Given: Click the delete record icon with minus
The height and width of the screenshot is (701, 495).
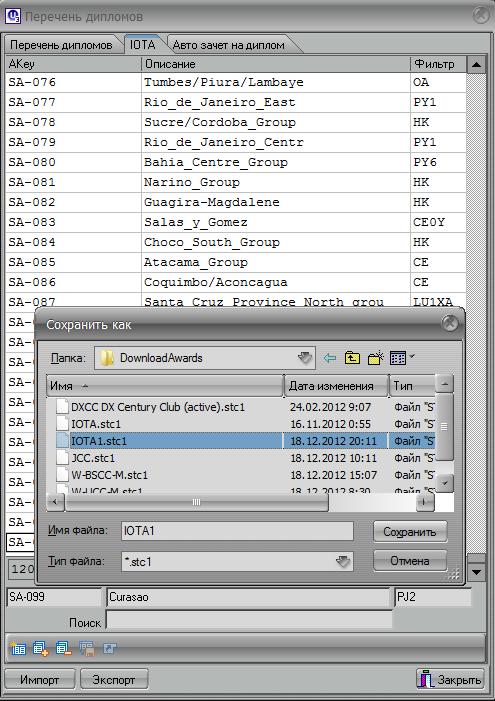Looking at the screenshot, I should [63, 648].
